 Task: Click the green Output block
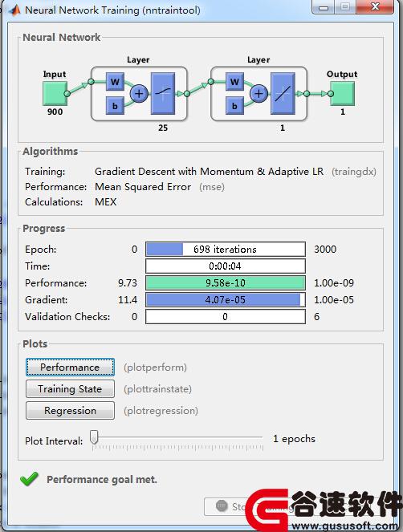[x=343, y=93]
